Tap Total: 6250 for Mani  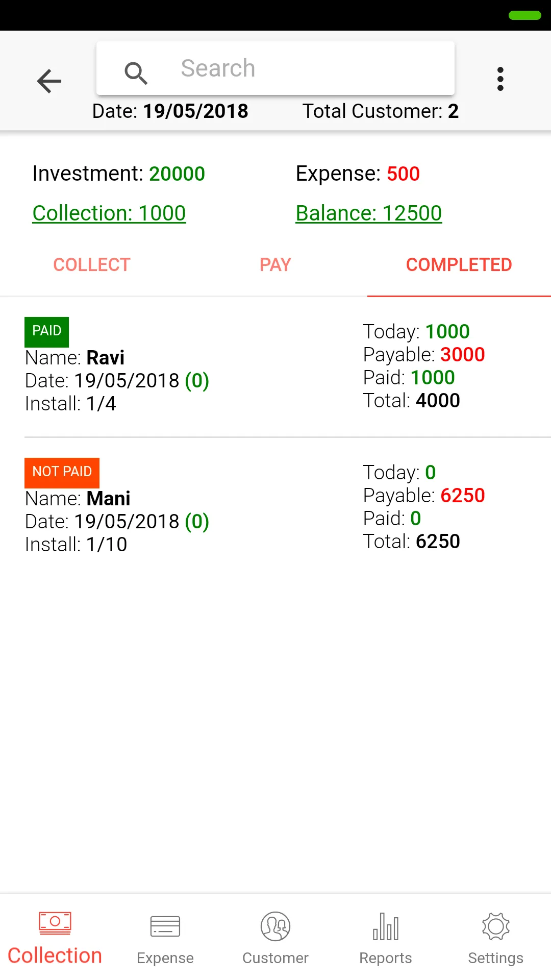pyautogui.click(x=412, y=542)
